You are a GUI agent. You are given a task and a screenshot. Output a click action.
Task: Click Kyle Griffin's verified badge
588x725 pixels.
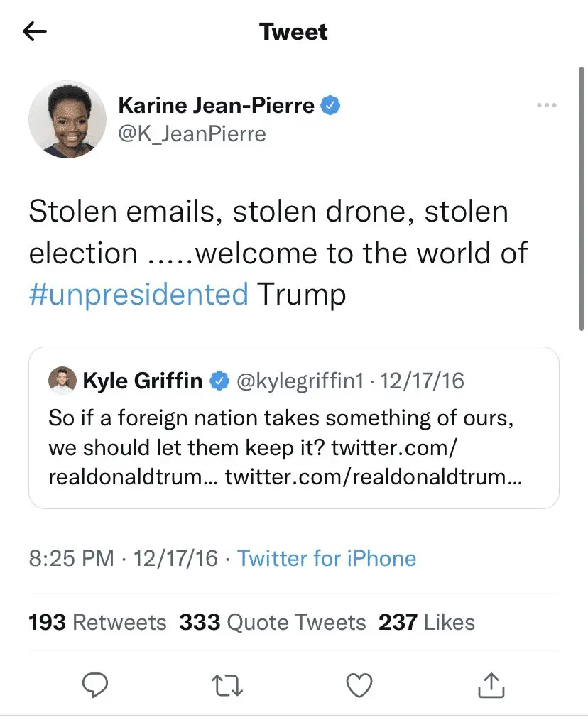coord(219,381)
